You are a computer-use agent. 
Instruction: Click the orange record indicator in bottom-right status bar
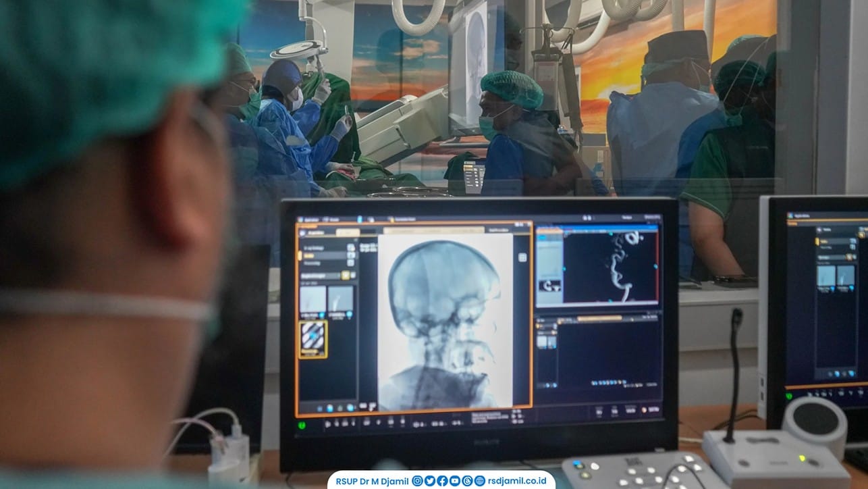(643, 409)
